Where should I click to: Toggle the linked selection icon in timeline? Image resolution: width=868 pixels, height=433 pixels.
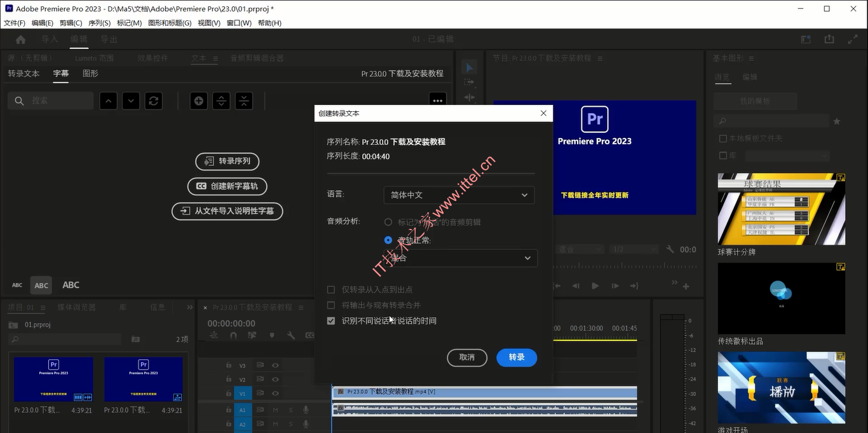pos(252,335)
